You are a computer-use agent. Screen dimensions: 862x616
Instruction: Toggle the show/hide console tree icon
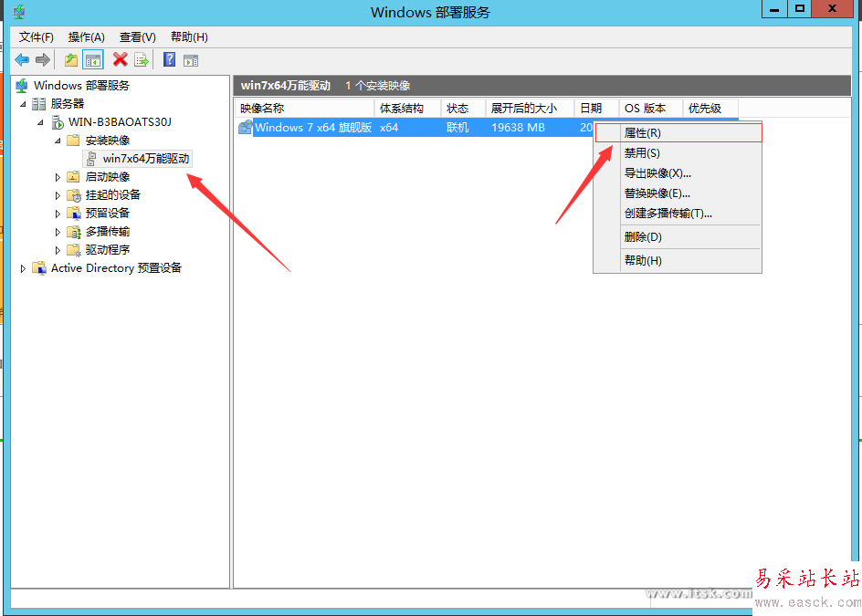click(93, 60)
